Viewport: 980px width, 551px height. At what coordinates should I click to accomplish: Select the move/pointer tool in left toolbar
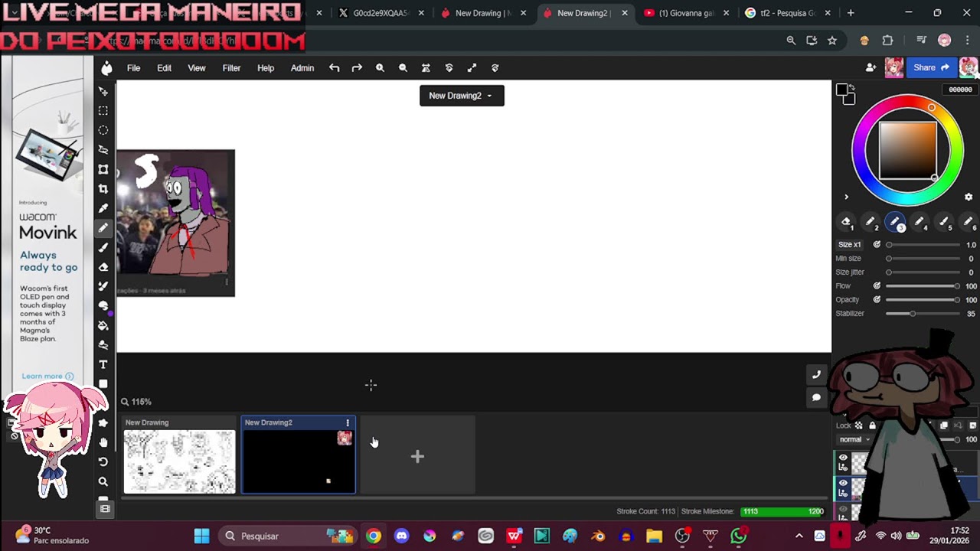click(x=103, y=91)
